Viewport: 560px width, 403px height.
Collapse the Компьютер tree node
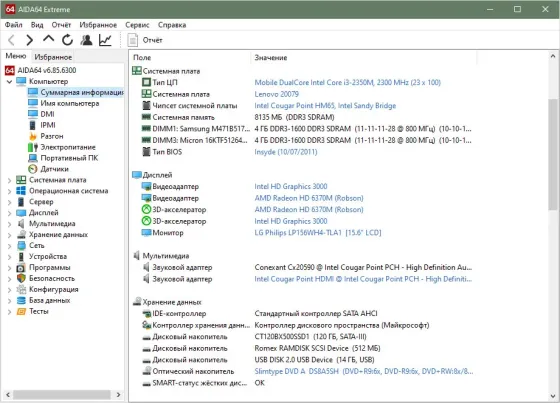tap(9, 81)
